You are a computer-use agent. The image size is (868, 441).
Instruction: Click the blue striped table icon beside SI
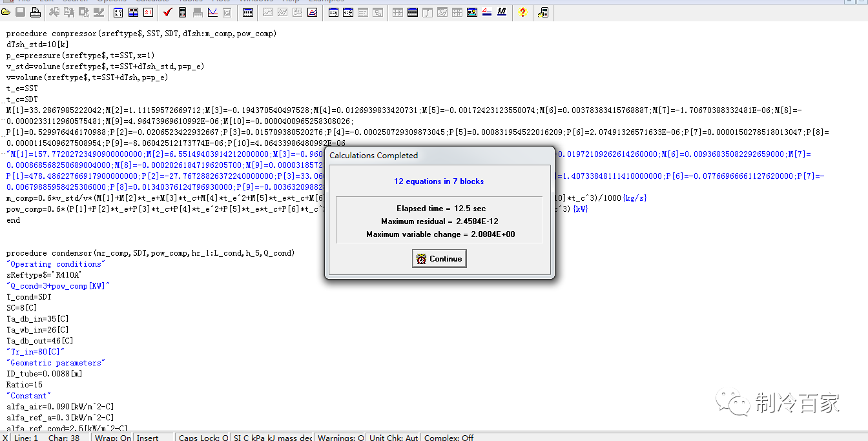[x=134, y=12]
